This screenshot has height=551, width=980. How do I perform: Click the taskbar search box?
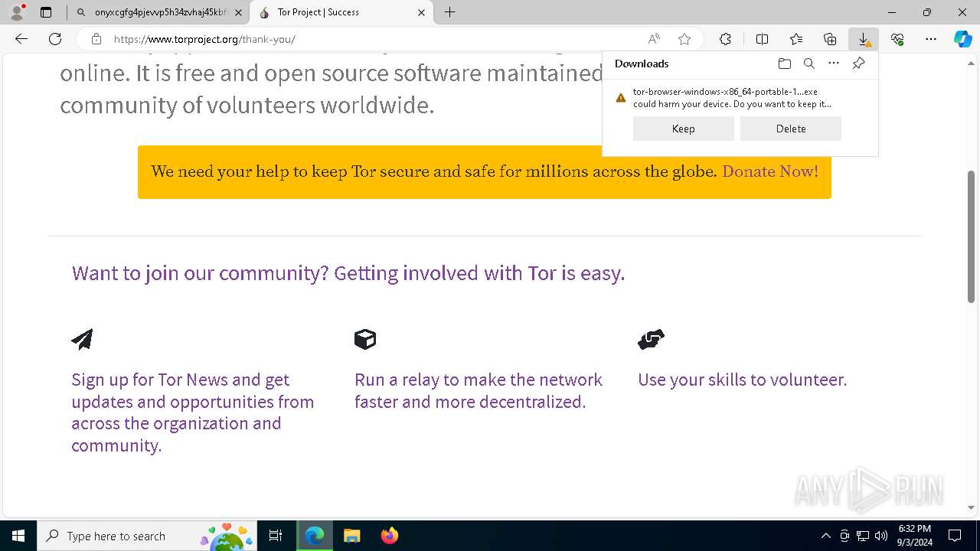click(x=147, y=536)
